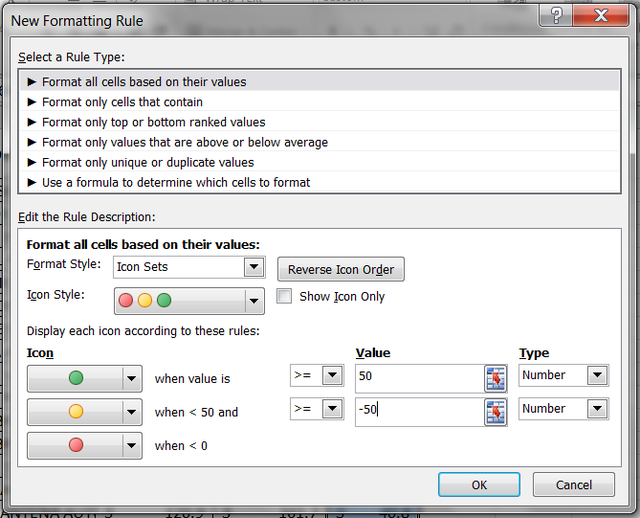
Task: Choose 'Format only top or bottom ranked values'
Action: point(153,122)
